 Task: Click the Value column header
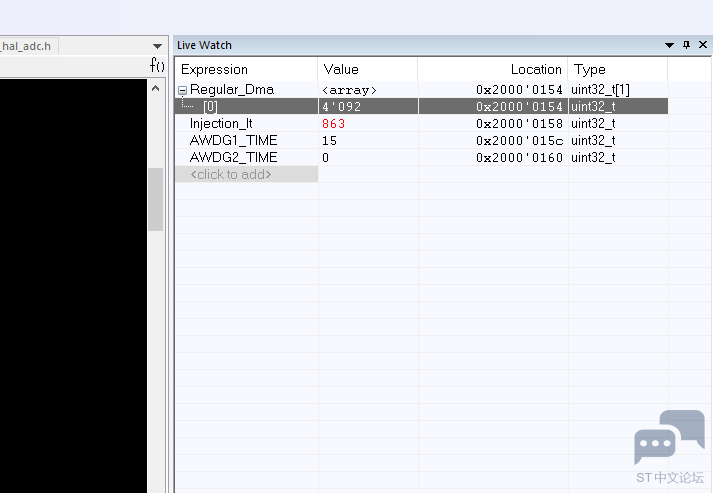pos(368,69)
